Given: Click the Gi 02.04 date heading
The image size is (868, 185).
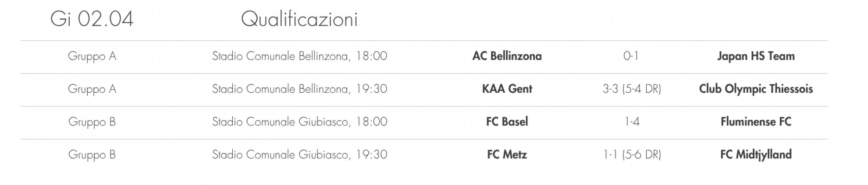Looking at the screenshot, I should click(x=92, y=19).
